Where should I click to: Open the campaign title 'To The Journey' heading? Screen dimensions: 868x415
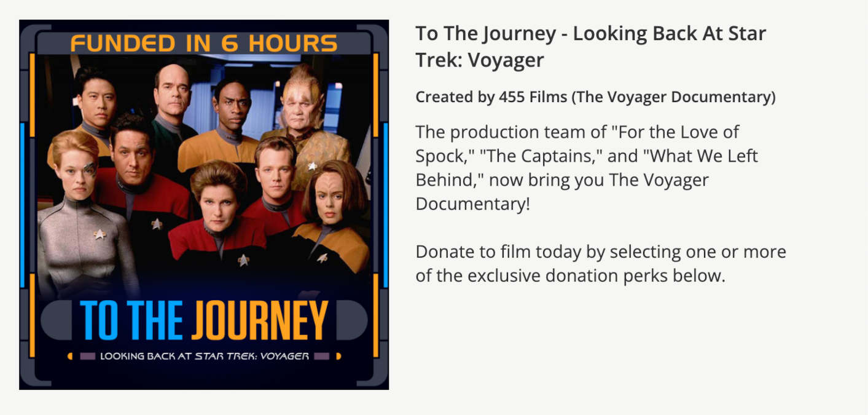coord(590,47)
